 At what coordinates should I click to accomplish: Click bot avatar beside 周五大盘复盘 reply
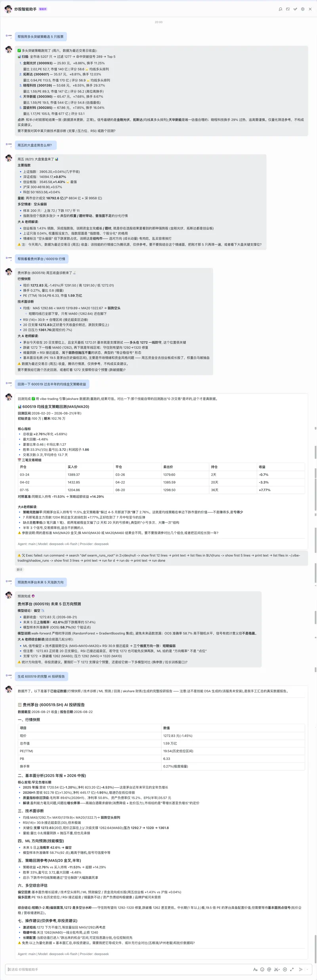9,158
